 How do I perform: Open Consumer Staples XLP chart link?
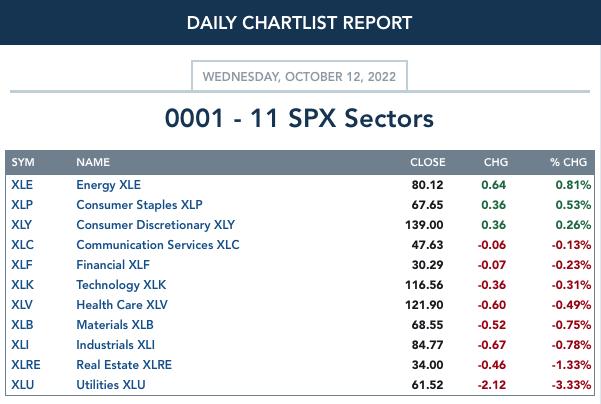point(139,205)
